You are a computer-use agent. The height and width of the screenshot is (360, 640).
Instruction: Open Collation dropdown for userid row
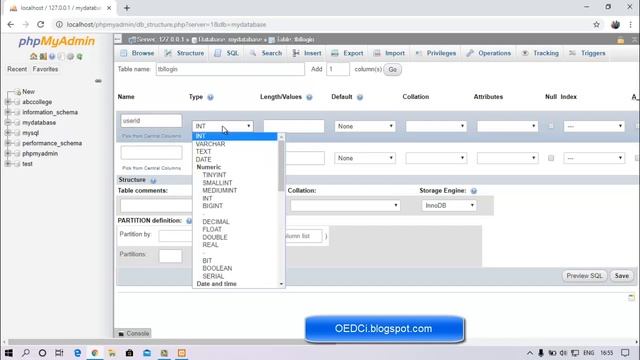(x=436, y=126)
